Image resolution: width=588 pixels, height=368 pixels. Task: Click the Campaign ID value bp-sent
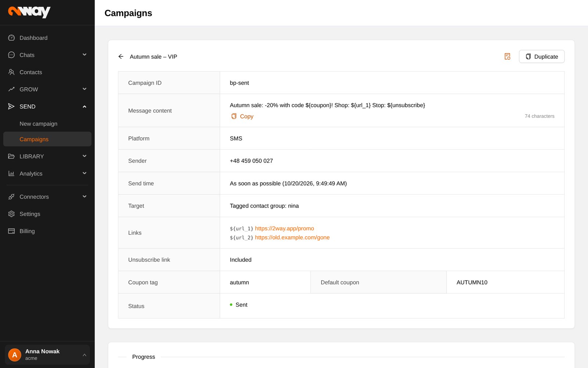point(239,83)
